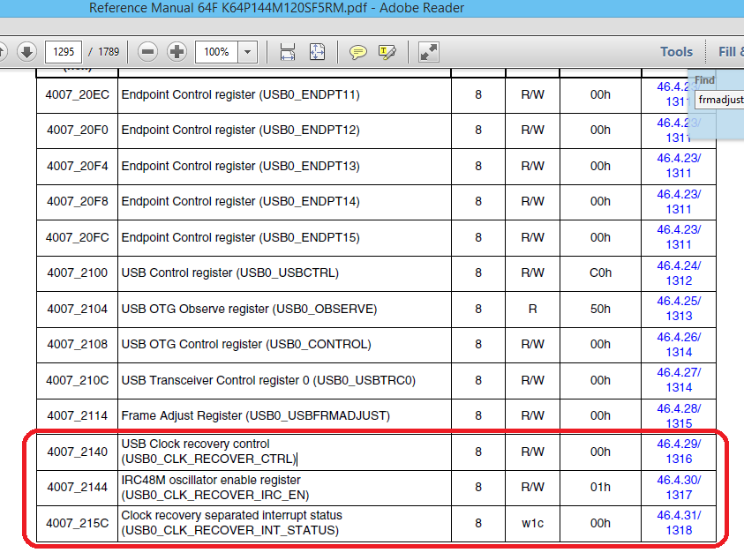
Task: Click address cell 4007_2140
Action: click(78, 452)
